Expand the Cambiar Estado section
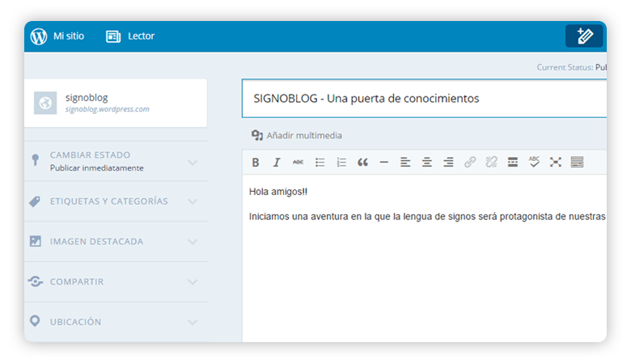 (116, 161)
